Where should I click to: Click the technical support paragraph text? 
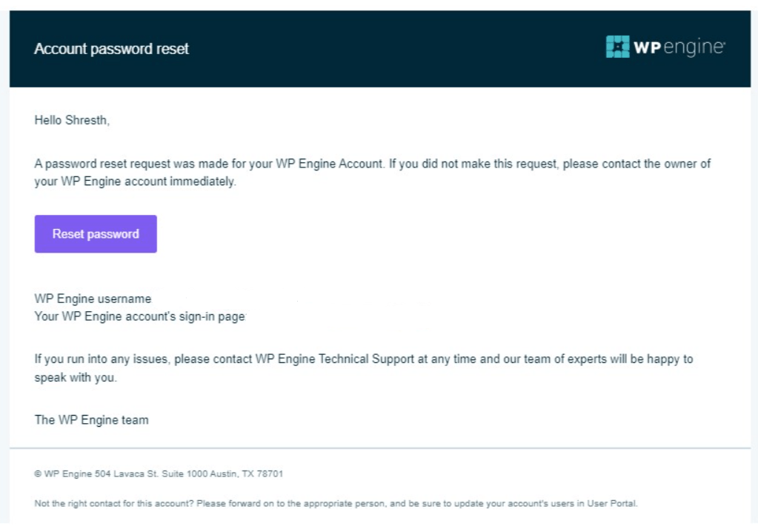363,367
